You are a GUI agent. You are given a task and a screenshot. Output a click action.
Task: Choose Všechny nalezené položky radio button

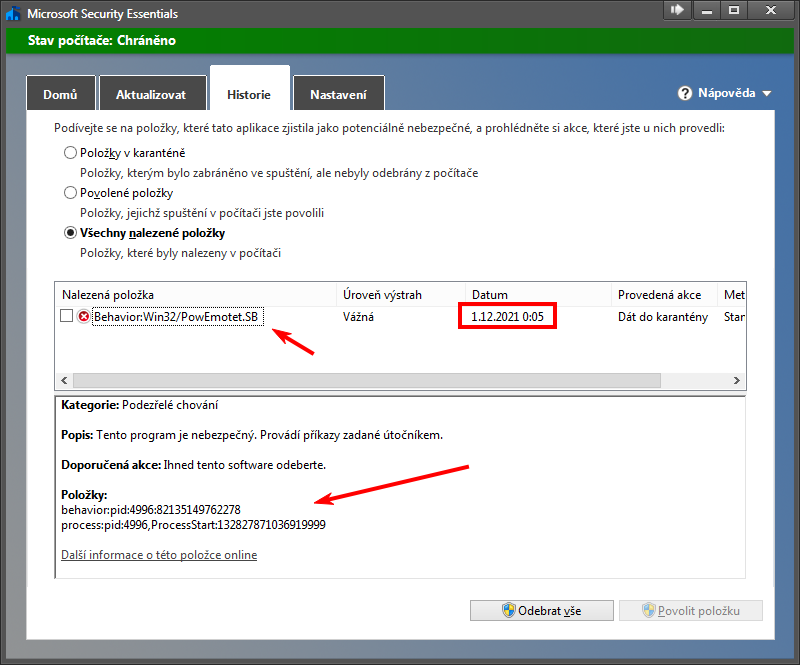70,233
